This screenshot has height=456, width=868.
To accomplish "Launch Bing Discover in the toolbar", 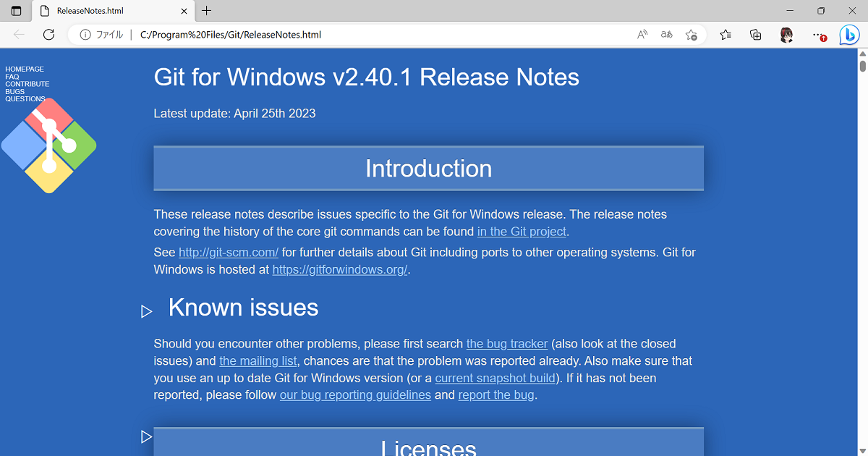I will [x=848, y=34].
